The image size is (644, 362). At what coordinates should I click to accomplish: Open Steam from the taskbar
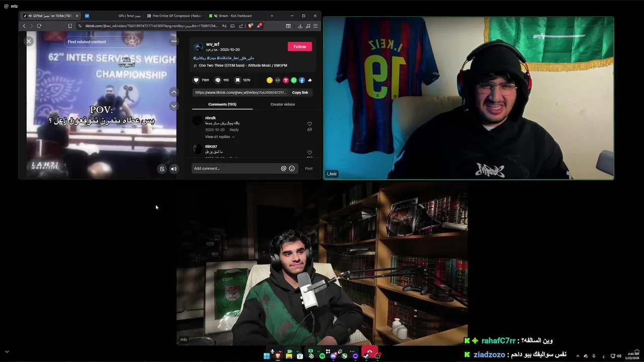coord(366,356)
